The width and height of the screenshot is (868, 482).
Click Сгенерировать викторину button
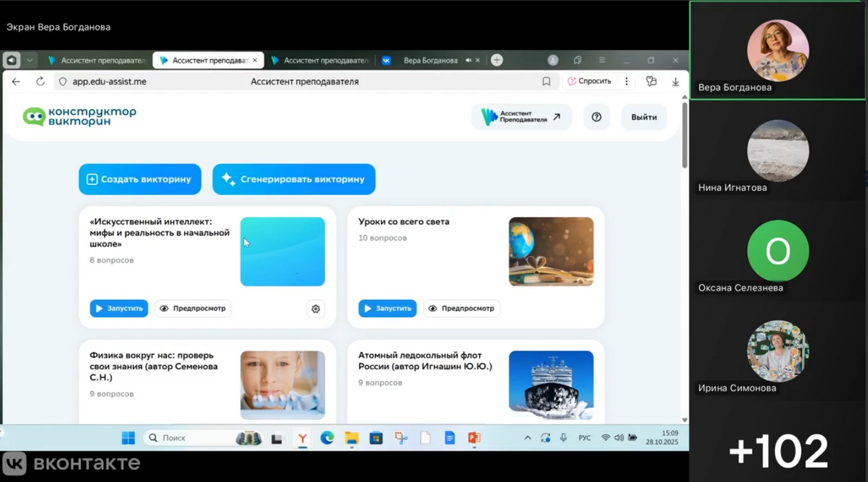click(x=293, y=179)
